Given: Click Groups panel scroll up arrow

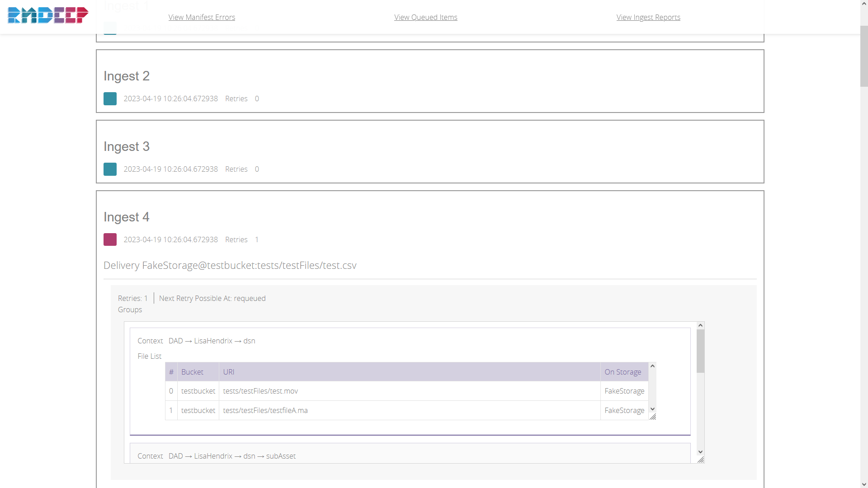Looking at the screenshot, I should [700, 325].
